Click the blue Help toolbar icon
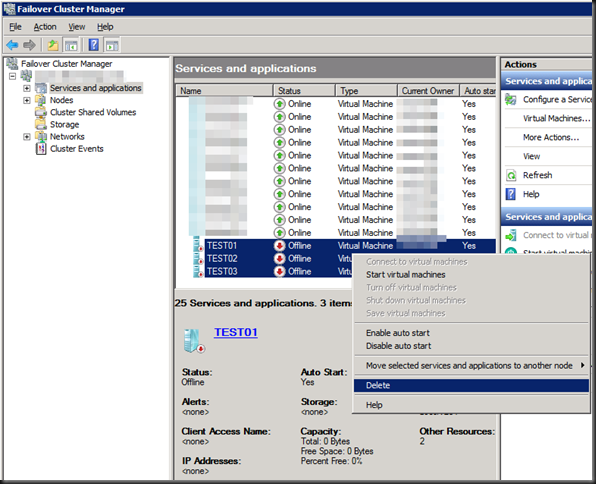596x484 pixels. 94,45
